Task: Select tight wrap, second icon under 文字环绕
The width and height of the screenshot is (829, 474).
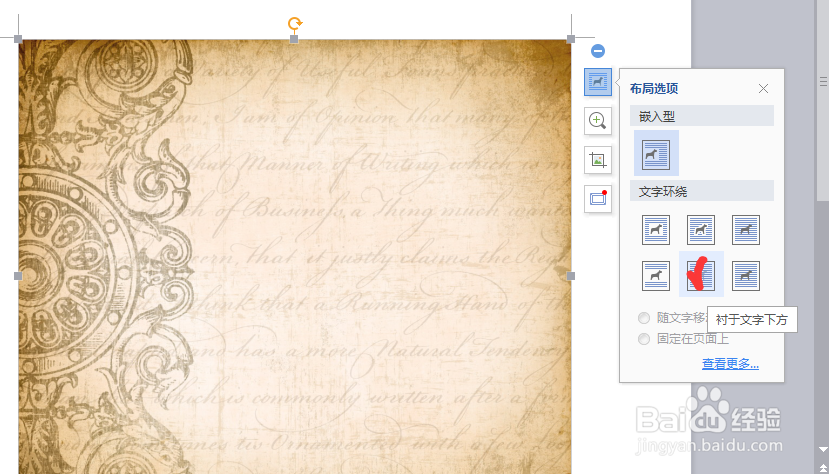Action: pos(701,230)
